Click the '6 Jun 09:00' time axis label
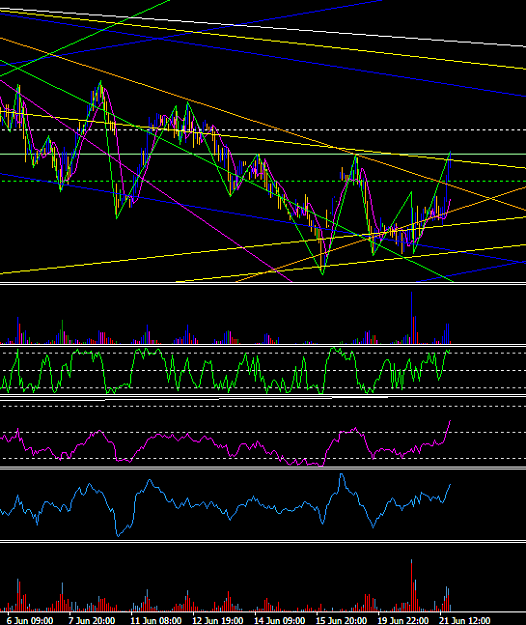 [x=30, y=620]
